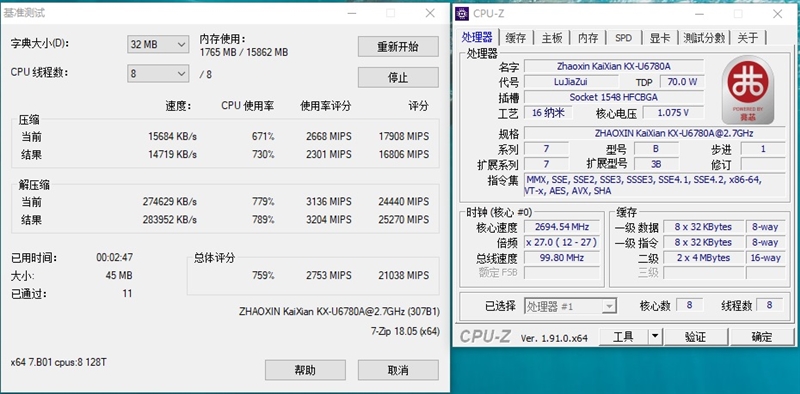Click the specification field ZHAOXIN KaiXian KX-U6780A@2.7GHz in CPU-Z
The image size is (800, 394).
(x=655, y=134)
